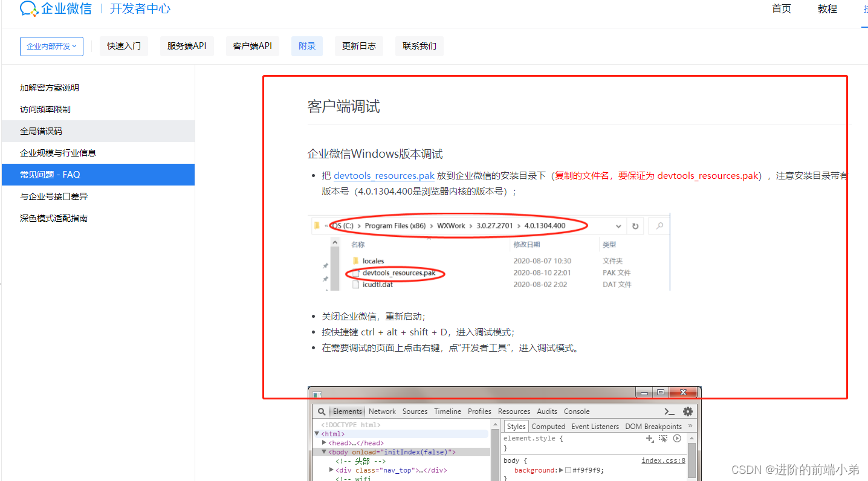Click folder icon in Explorer address bar
This screenshot has width=868, height=481.
coord(316,226)
